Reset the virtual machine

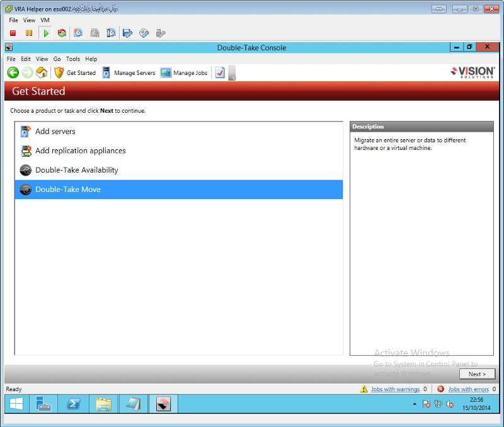click(x=62, y=33)
